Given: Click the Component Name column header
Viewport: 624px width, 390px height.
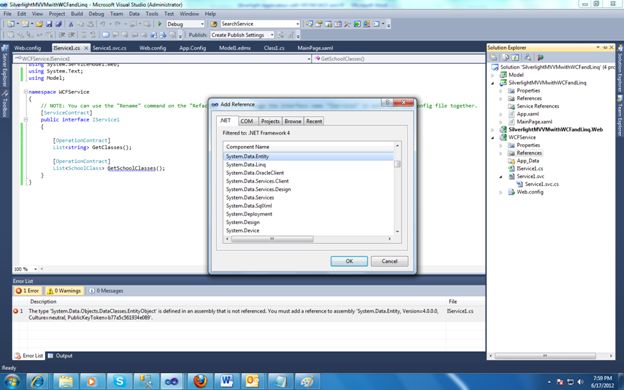Looking at the screenshot, I should pos(309,147).
